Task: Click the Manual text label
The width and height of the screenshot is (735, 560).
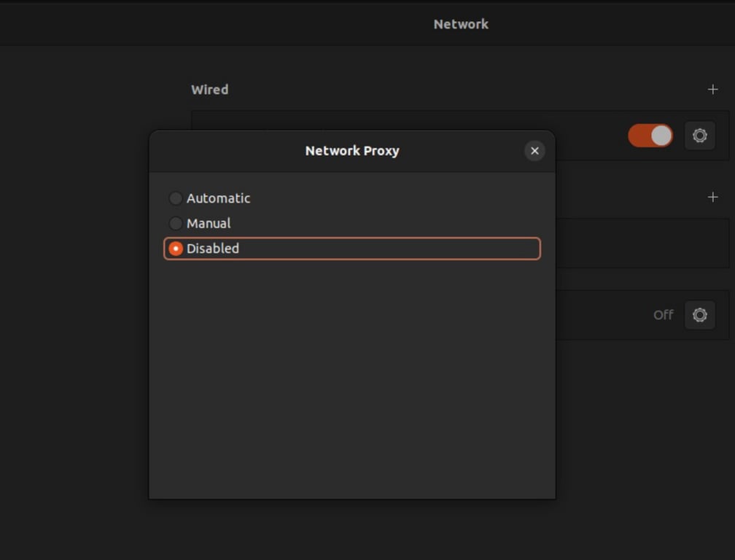Action: pyautogui.click(x=211, y=223)
